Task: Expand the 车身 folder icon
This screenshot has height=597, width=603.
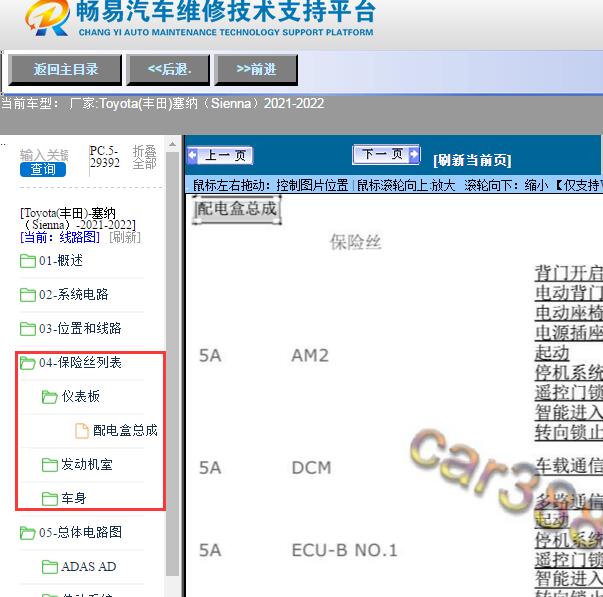Action: point(50,499)
